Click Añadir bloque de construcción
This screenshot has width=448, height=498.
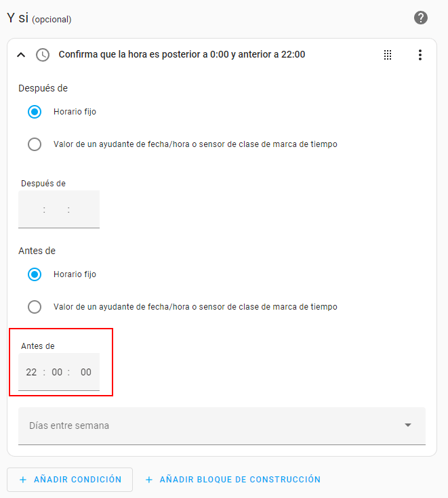pyautogui.click(x=232, y=480)
